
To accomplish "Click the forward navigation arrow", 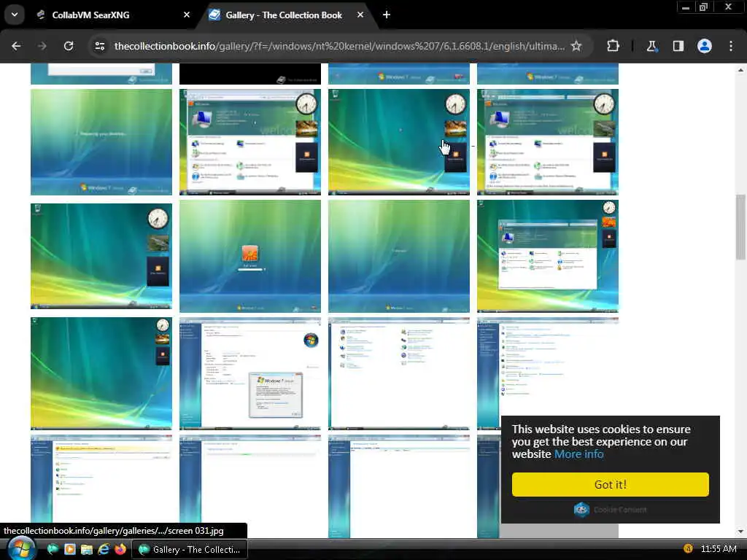I will (42, 46).
